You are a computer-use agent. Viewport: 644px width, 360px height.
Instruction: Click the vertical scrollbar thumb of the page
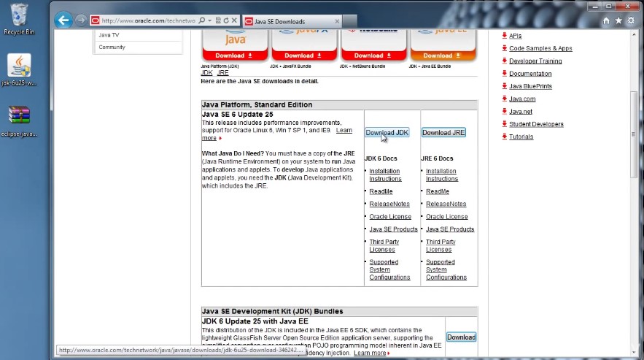pos(634,134)
